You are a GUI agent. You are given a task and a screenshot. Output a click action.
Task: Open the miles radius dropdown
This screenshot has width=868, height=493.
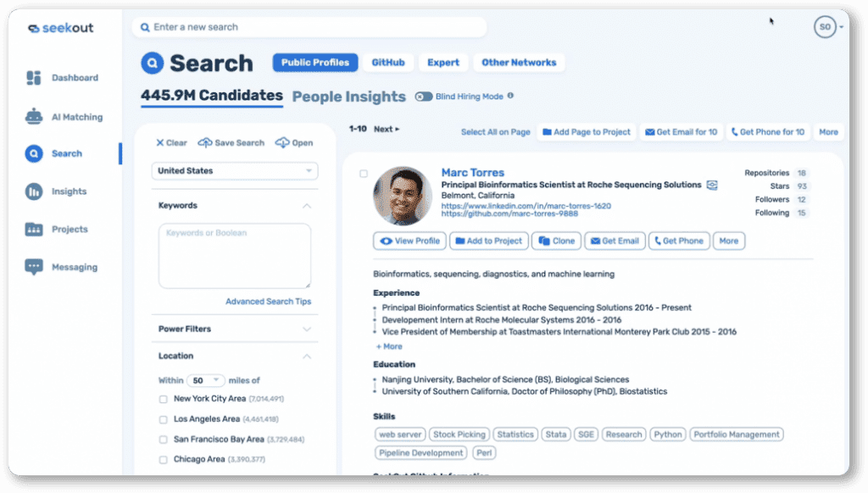click(x=205, y=380)
